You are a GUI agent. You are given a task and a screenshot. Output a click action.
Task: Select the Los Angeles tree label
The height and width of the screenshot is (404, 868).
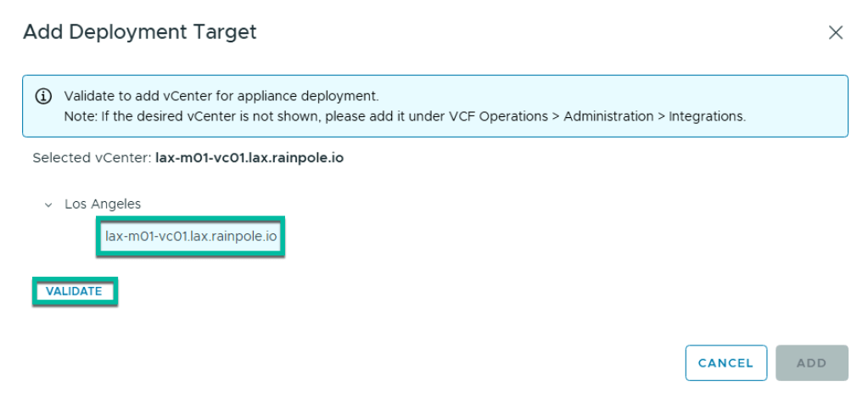point(103,205)
